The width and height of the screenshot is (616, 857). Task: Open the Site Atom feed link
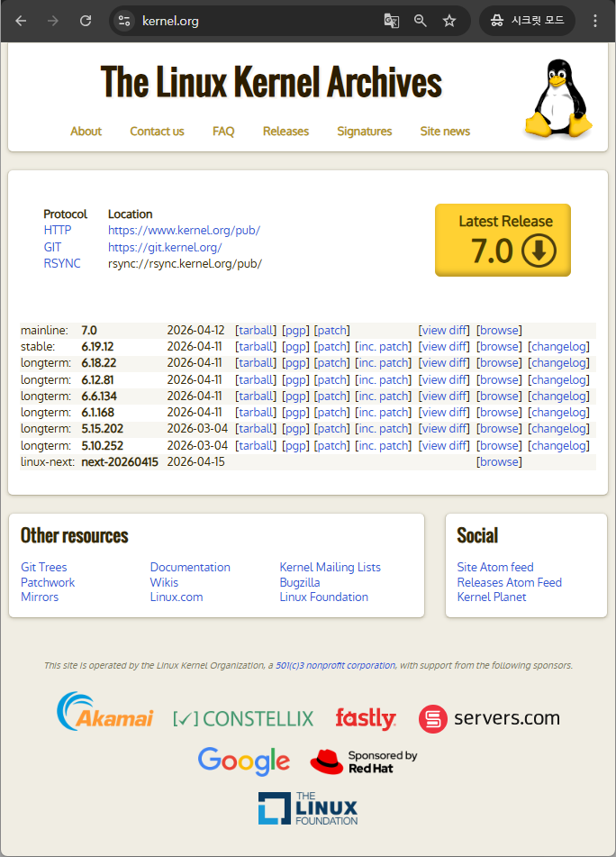[495, 568]
